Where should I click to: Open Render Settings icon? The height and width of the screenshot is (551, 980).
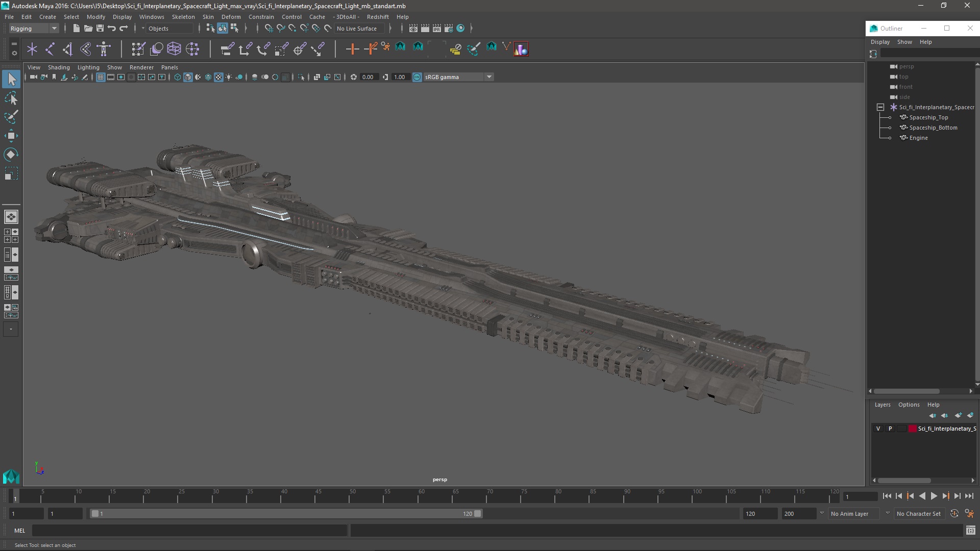(449, 29)
